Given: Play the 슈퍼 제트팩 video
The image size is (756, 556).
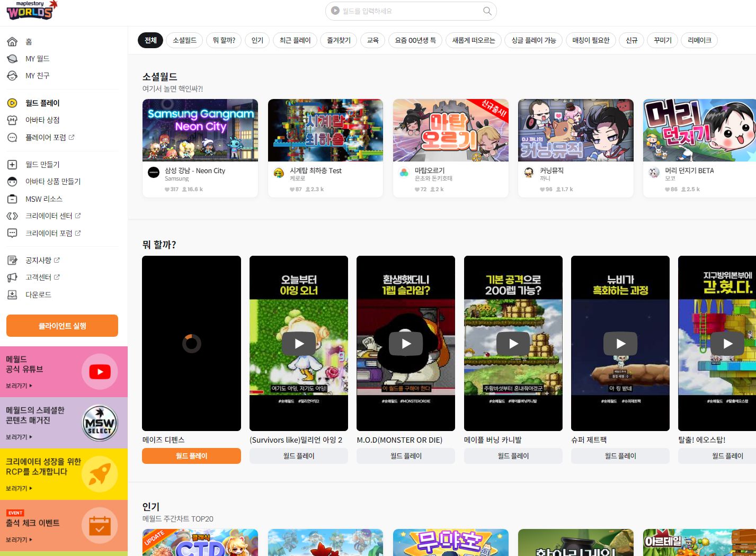Looking at the screenshot, I should click(620, 344).
